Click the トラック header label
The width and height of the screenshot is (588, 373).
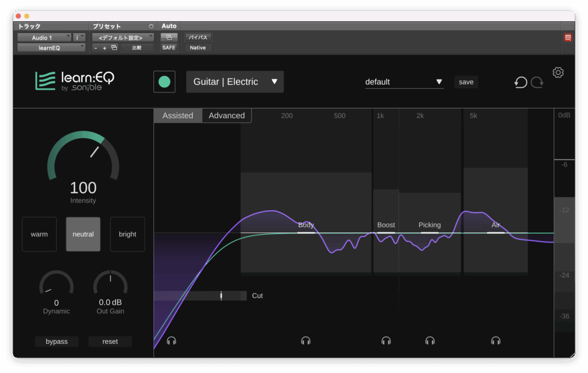29,26
